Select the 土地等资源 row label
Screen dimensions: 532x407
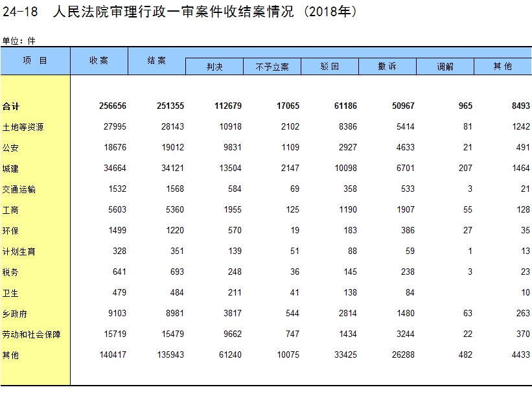pos(23,127)
